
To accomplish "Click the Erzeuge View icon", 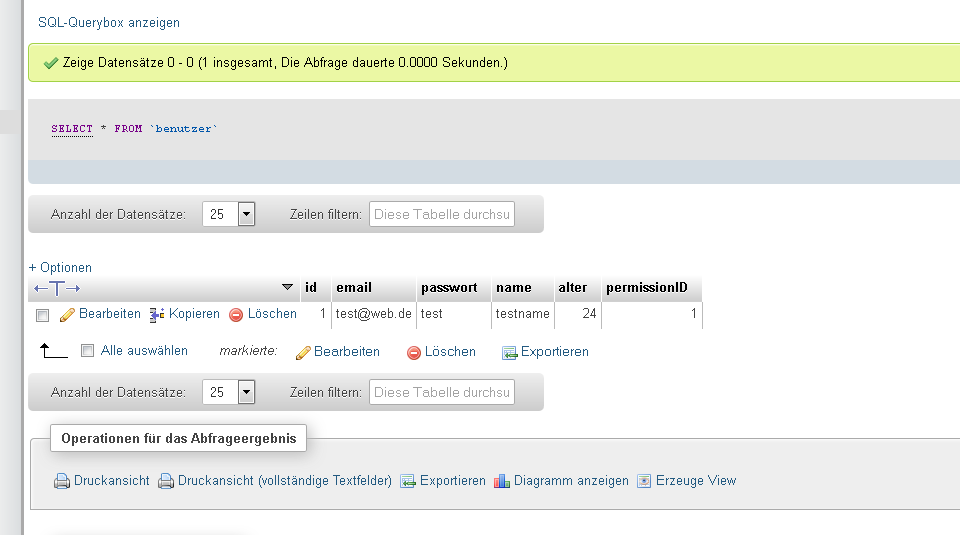I will (x=644, y=481).
